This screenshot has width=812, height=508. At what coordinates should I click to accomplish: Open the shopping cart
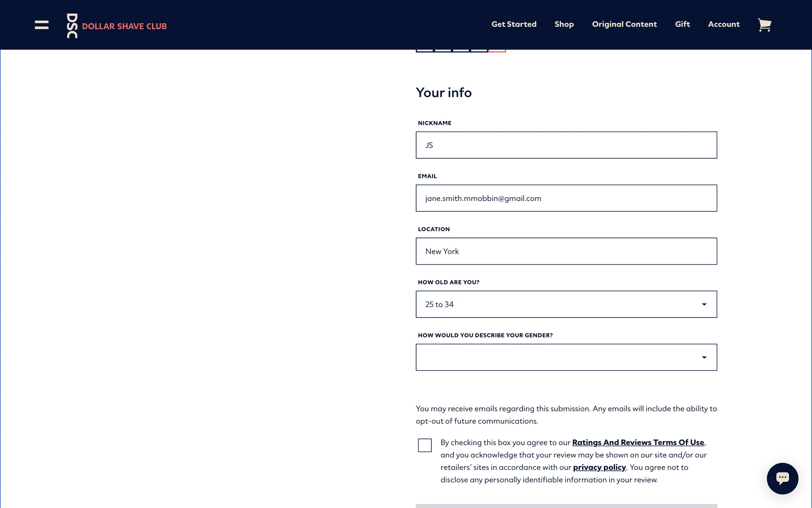coord(764,25)
